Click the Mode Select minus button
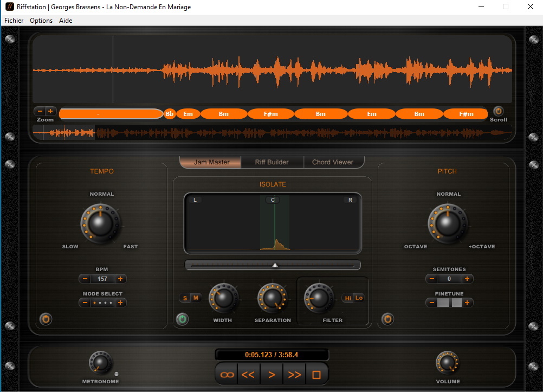The height and width of the screenshot is (392, 543). coord(85,303)
